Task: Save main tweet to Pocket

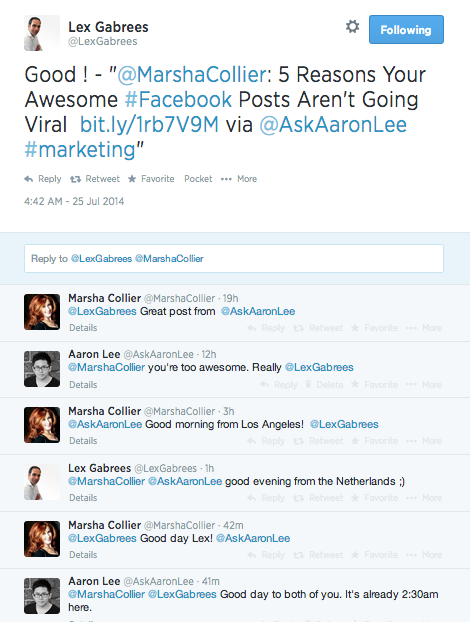Action: (x=198, y=179)
